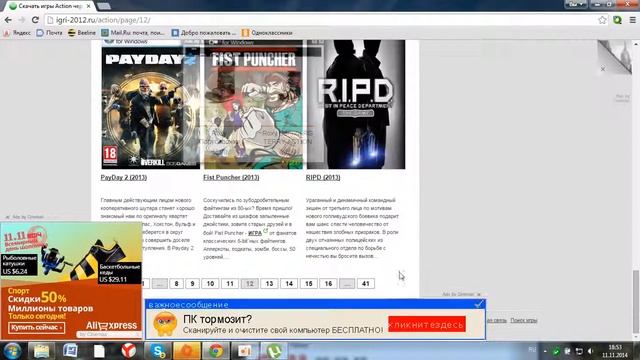Switch to Google Chrome on the taskbar
Viewport: 640px width, 360px height.
coord(216,351)
